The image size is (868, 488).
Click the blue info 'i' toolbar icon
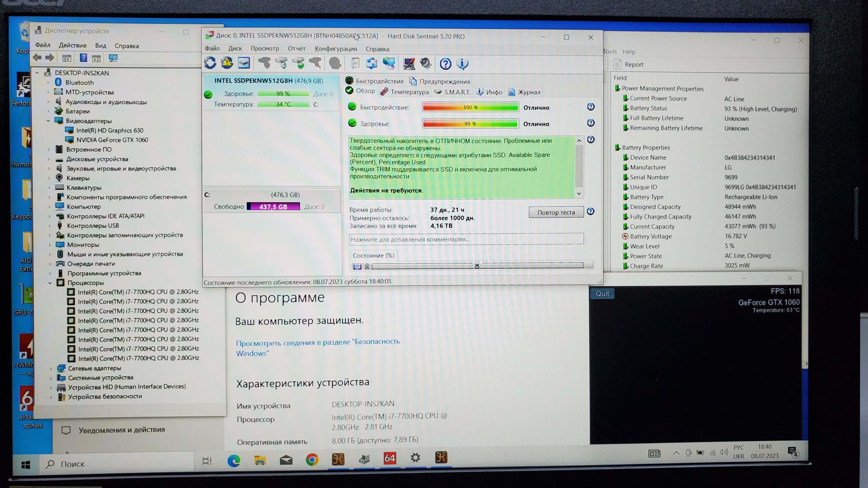point(462,64)
